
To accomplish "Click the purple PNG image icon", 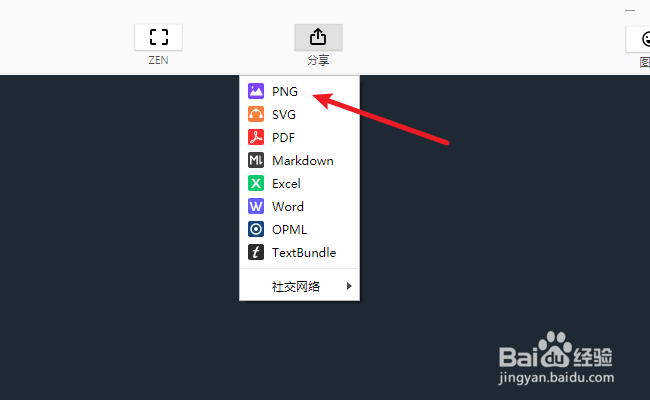I will [x=256, y=91].
